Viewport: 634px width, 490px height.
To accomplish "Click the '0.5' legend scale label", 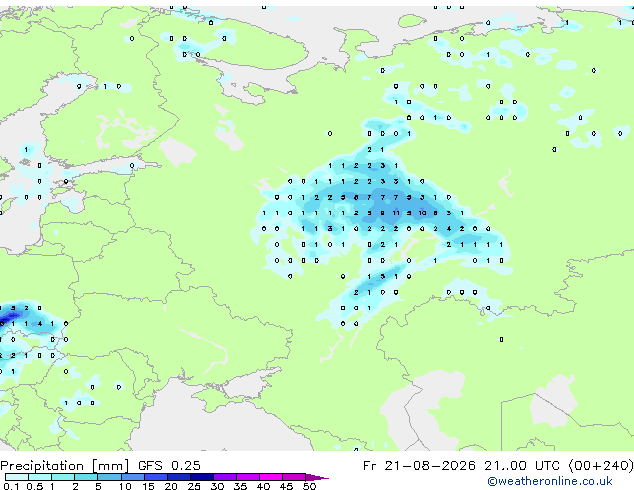I will pos(35,486).
